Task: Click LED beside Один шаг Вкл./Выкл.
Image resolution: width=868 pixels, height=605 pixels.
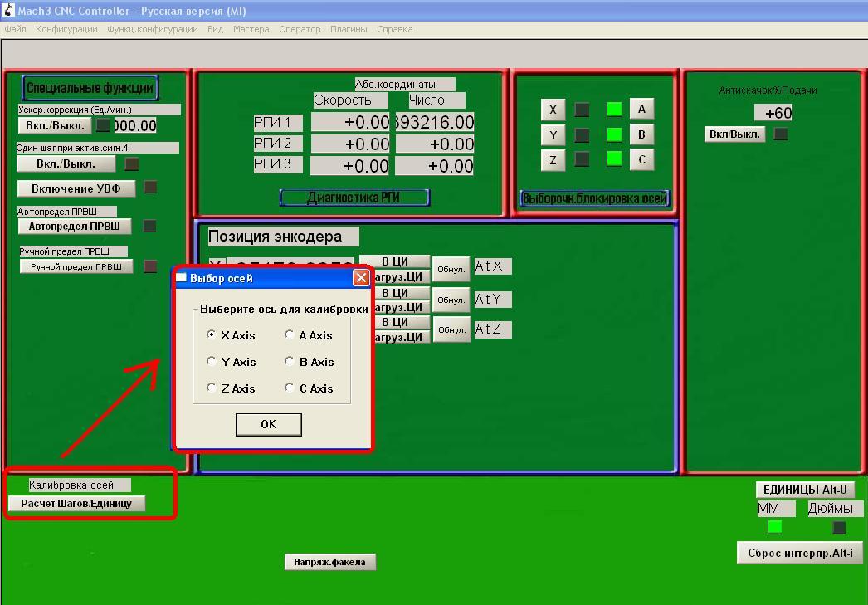Action: coord(132,163)
